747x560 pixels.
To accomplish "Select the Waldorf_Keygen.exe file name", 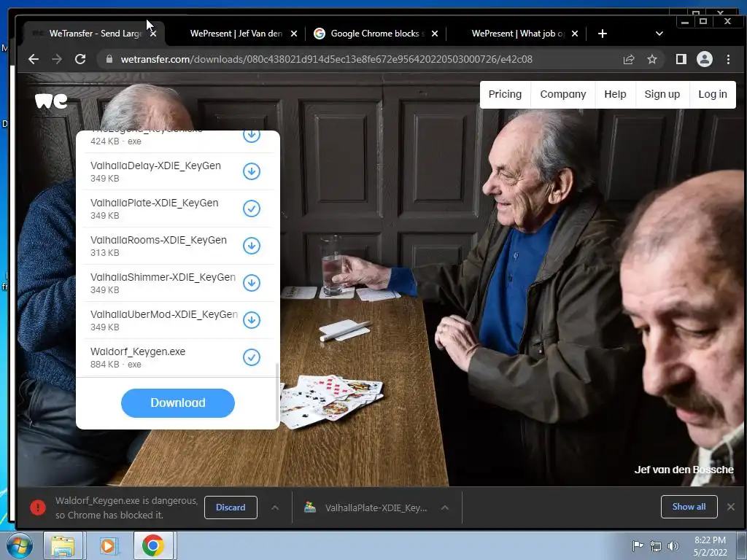I will point(138,351).
